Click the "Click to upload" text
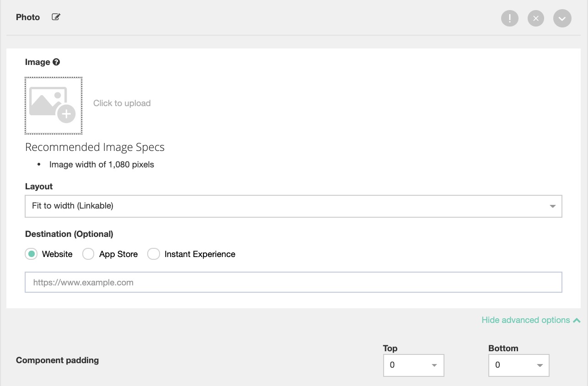This screenshot has width=588, height=386. point(122,103)
